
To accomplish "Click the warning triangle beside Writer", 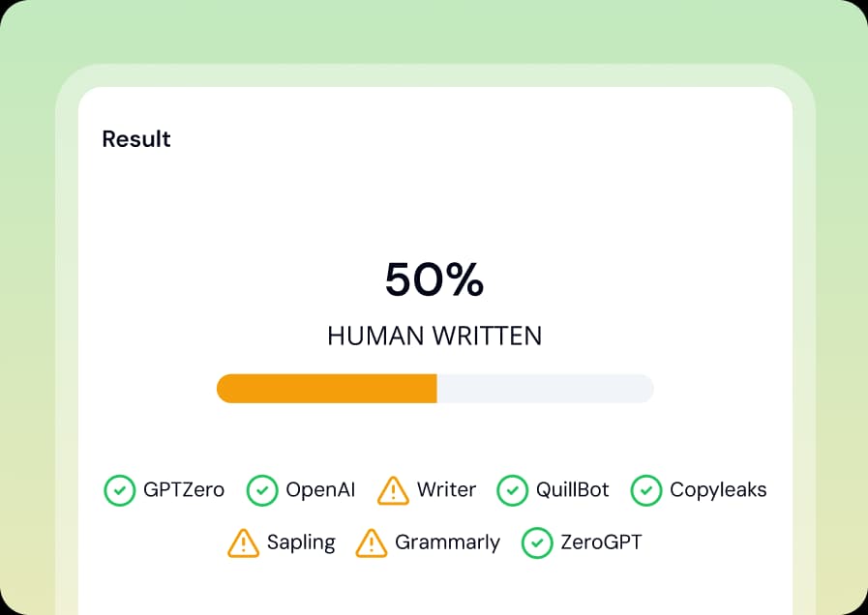I will [393, 490].
